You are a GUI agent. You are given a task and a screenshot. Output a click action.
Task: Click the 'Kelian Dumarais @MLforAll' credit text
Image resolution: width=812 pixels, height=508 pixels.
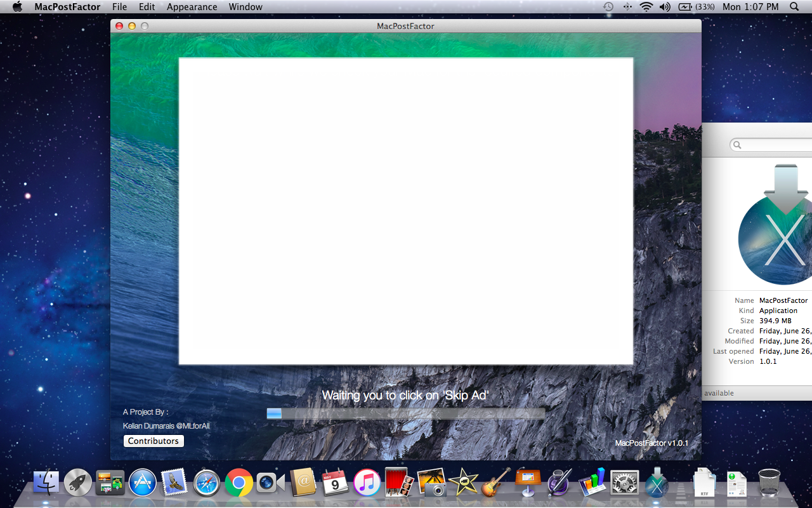tap(166, 426)
